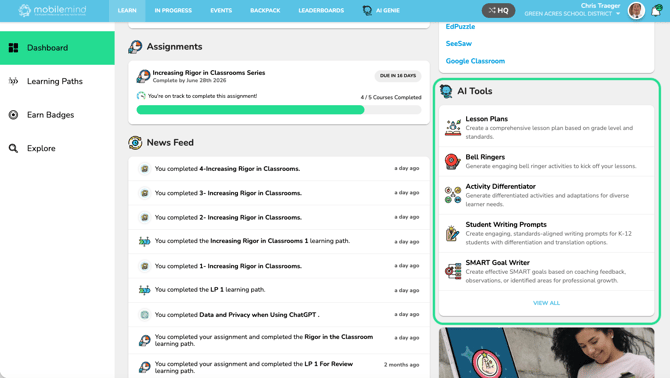Switch to HQ view button
This screenshot has width=670, height=378.
498,10
